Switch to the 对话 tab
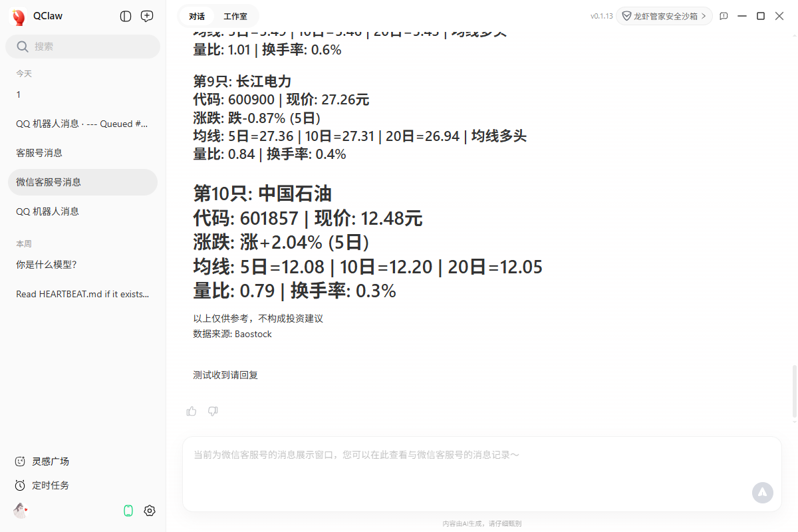The image size is (798, 532). (x=196, y=17)
